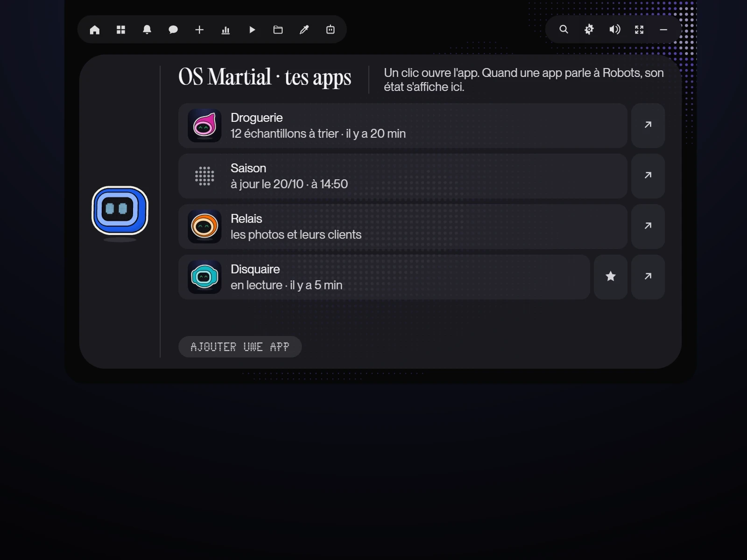Toggle the star favorite for Disquaire
Viewport: 747px width, 560px height.
point(611,277)
